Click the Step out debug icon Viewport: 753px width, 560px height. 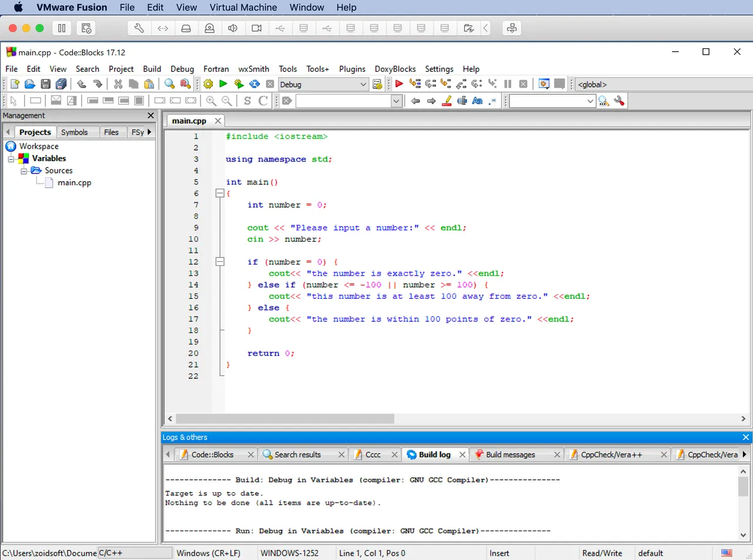(x=461, y=84)
